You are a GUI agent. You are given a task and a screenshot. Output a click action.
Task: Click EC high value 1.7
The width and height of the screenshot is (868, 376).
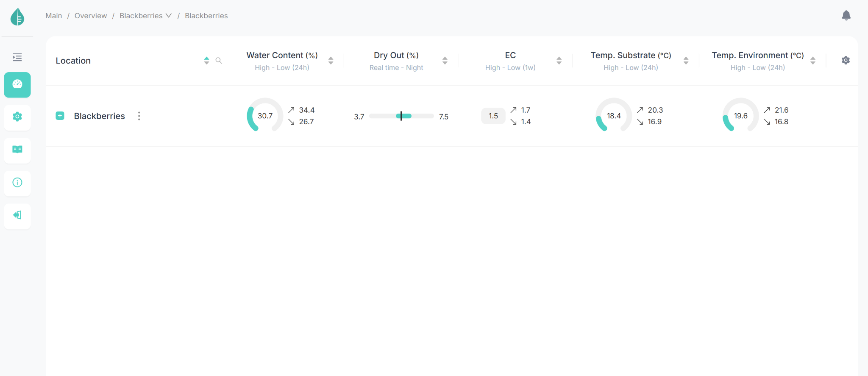(x=526, y=110)
